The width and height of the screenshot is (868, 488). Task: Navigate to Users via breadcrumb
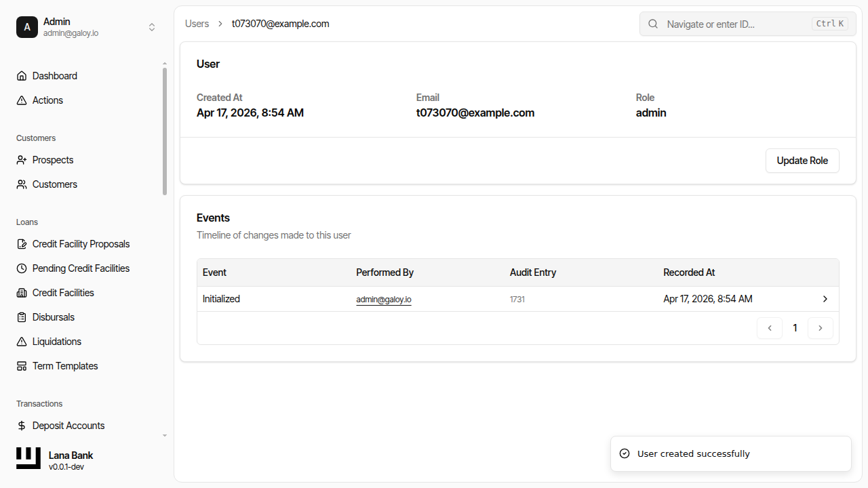[197, 23]
